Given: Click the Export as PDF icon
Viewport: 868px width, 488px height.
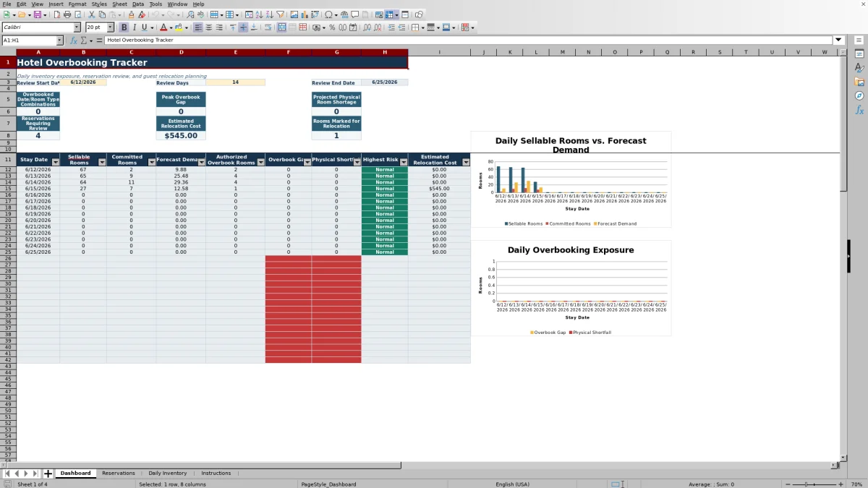Looking at the screenshot, I should tap(56, 14).
